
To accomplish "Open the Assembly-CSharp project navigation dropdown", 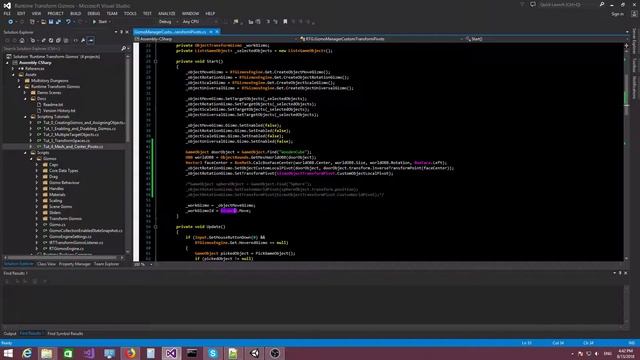I will click(215, 39).
